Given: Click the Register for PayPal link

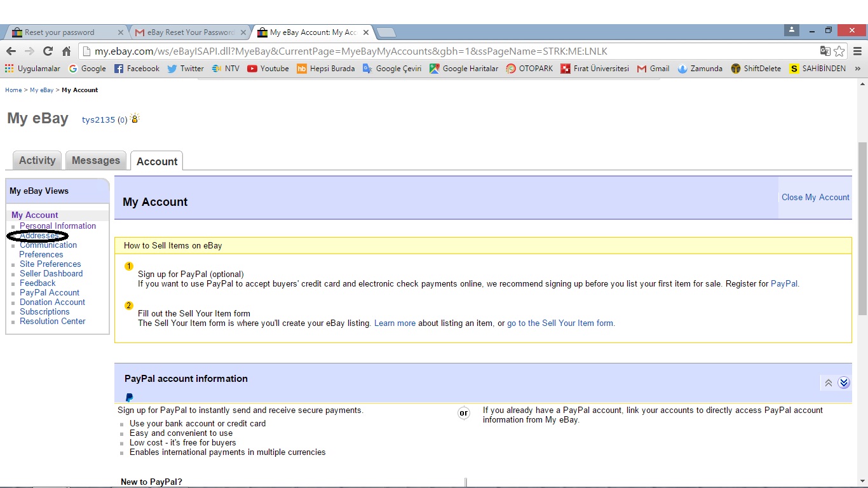Looking at the screenshot, I should click(784, 284).
